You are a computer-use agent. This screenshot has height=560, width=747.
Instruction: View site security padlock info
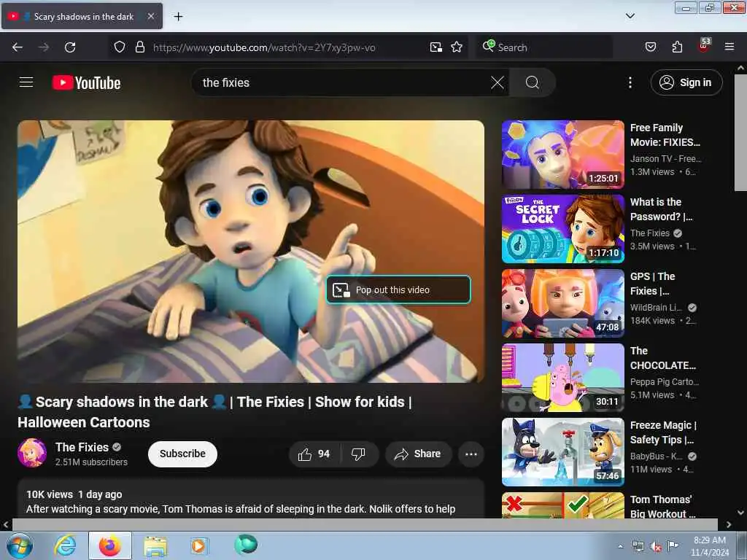139,47
